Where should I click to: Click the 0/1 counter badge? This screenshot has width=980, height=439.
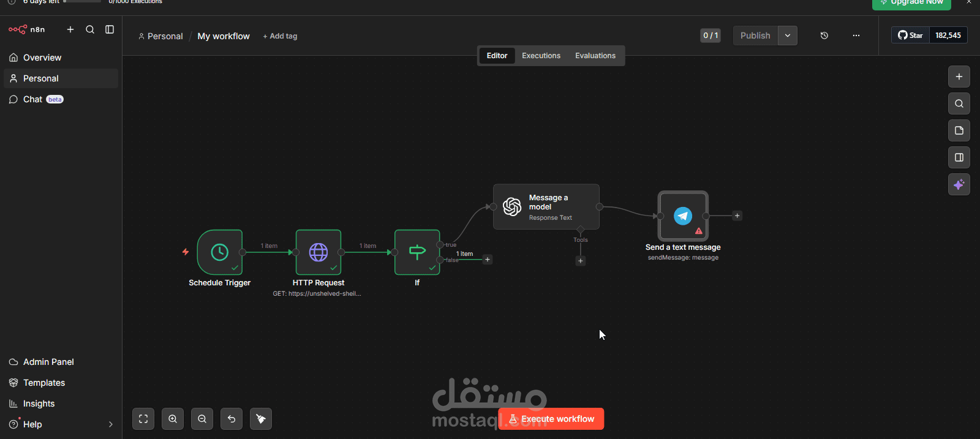pos(710,36)
